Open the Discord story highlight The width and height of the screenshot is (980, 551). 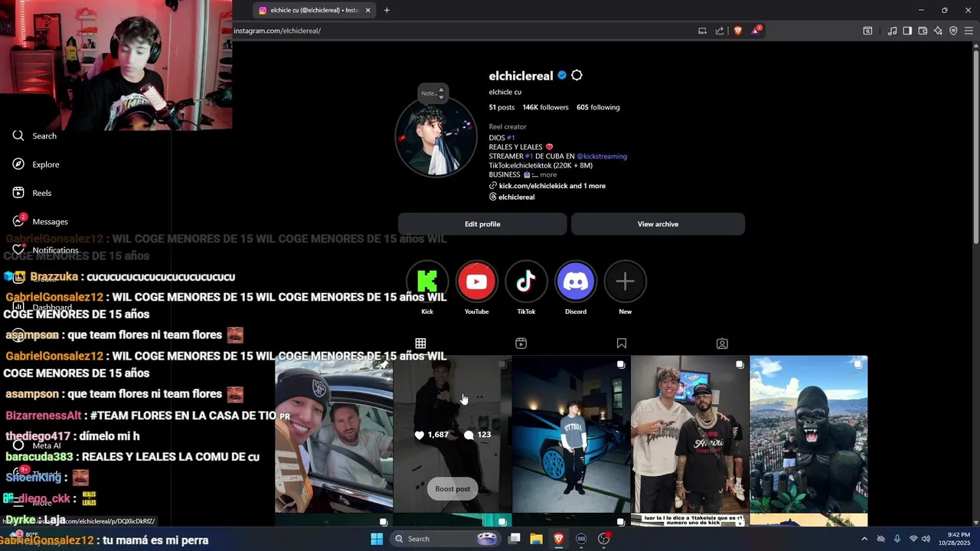click(x=576, y=282)
